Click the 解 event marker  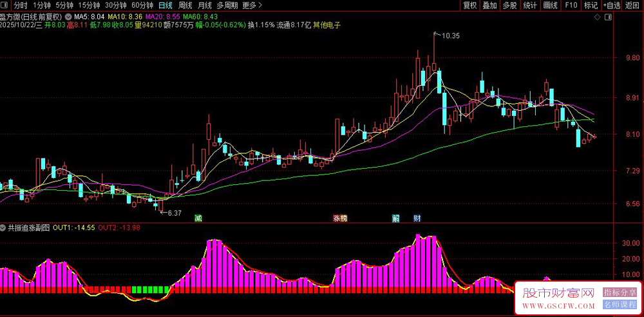click(x=396, y=218)
